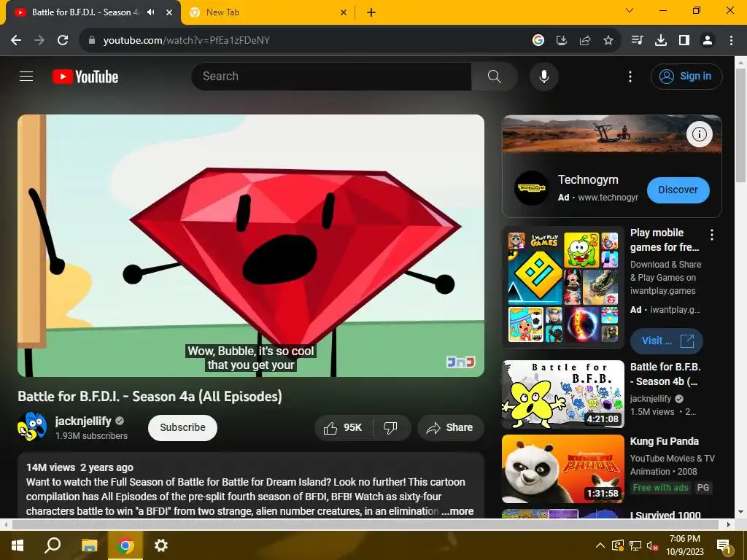Focus the YouTube Search field
747x560 pixels.
point(332,76)
